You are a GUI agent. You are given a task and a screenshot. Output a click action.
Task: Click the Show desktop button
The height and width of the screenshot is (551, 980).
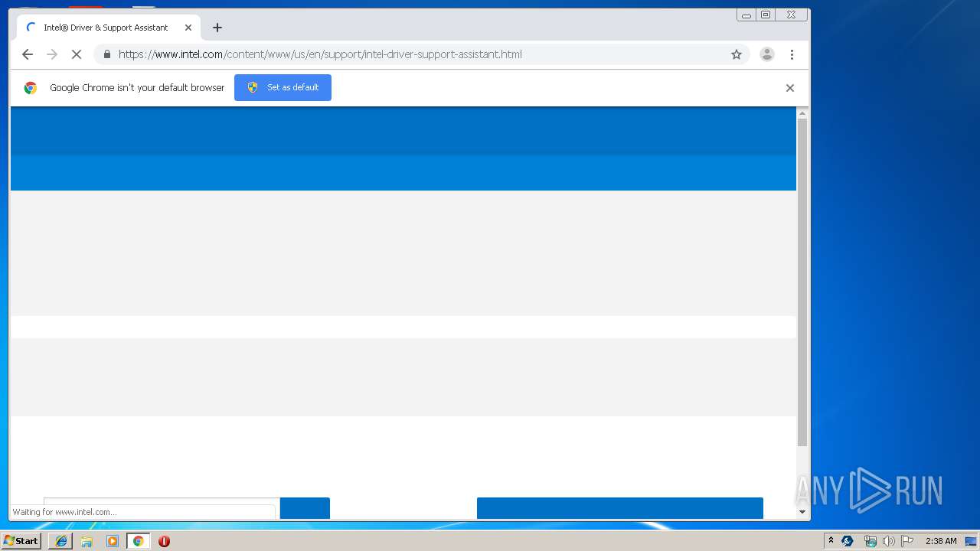[x=971, y=541]
